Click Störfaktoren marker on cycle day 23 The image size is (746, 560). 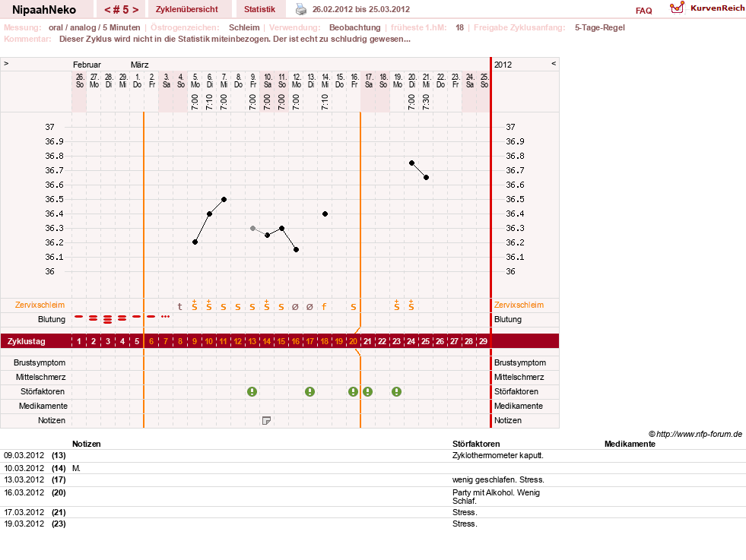(396, 392)
